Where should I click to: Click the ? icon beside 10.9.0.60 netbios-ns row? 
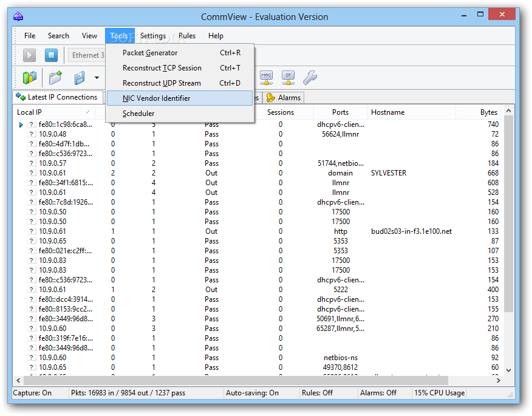tap(31, 358)
